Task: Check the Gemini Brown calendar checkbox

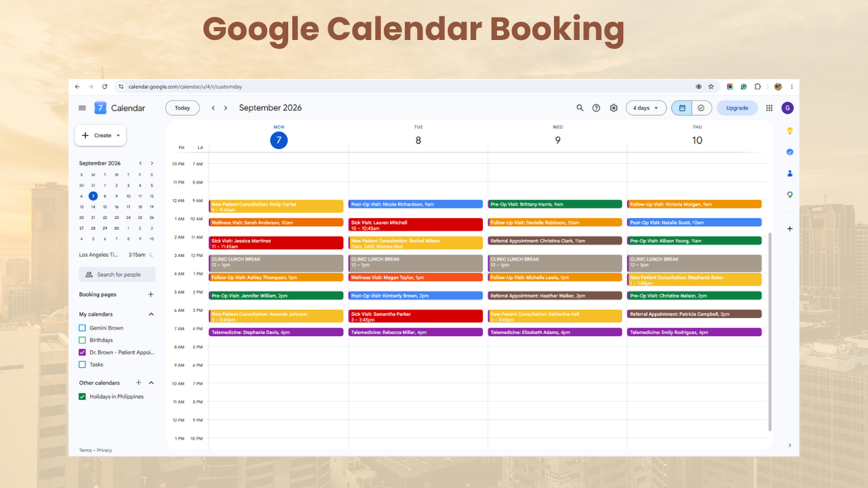Action: [83, 328]
